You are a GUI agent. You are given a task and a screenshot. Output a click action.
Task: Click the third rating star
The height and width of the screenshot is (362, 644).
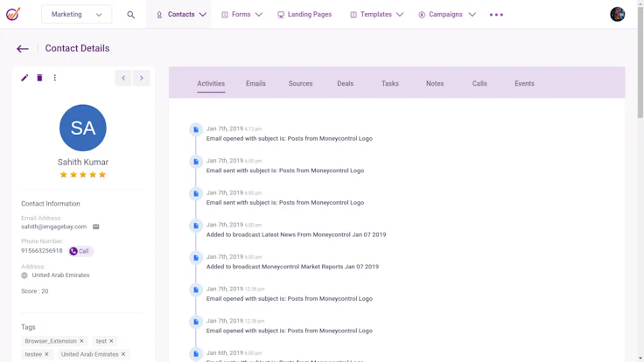[x=83, y=174]
